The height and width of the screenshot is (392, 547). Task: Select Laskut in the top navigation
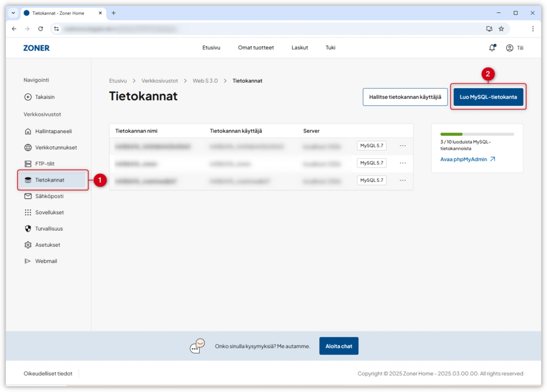tap(300, 48)
